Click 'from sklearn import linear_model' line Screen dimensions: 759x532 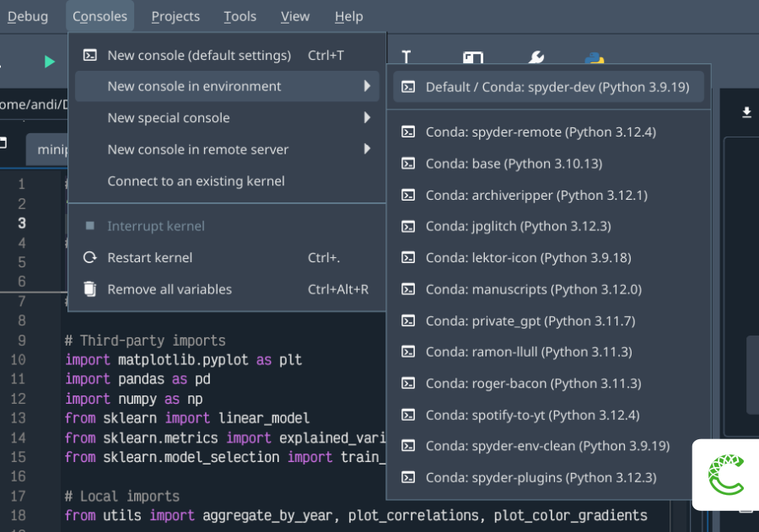(x=187, y=418)
